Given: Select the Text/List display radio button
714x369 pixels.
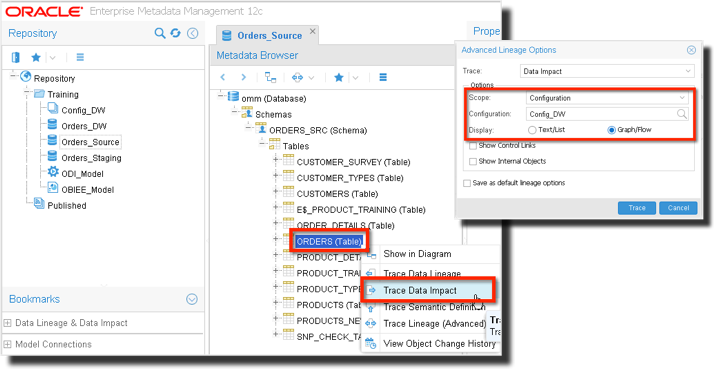Looking at the screenshot, I should coord(532,130).
